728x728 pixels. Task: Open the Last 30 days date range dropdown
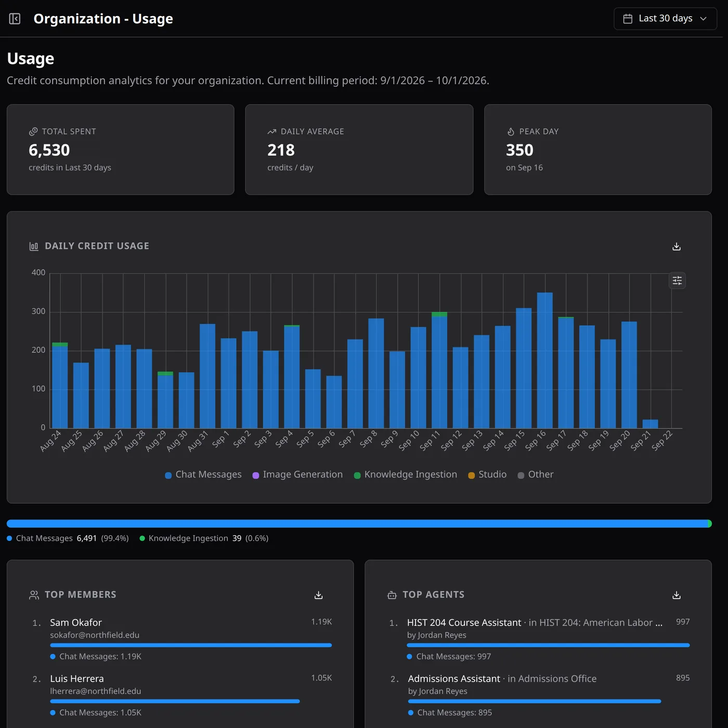pyautogui.click(x=665, y=19)
